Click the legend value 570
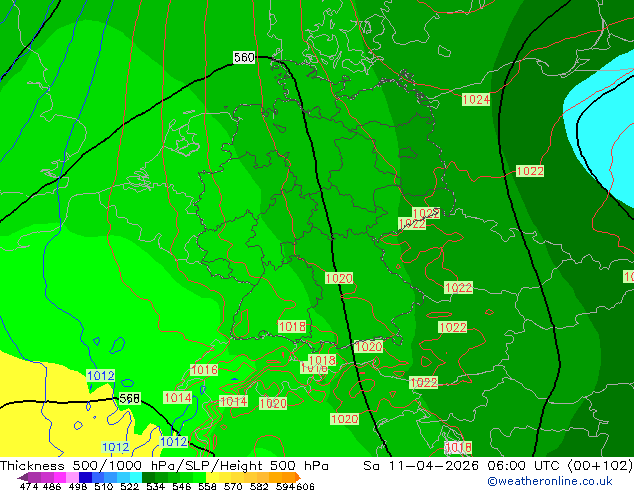634x490 pixels. (x=233, y=486)
